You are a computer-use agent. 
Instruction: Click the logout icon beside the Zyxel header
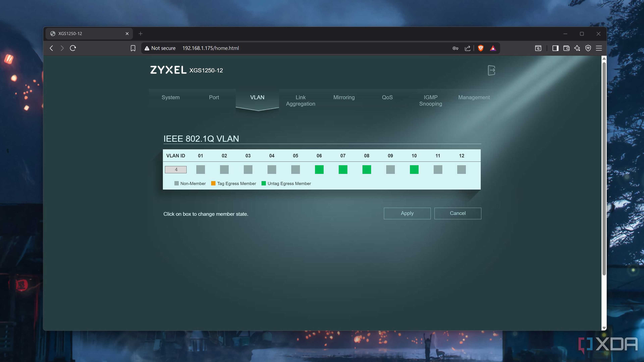coord(491,70)
